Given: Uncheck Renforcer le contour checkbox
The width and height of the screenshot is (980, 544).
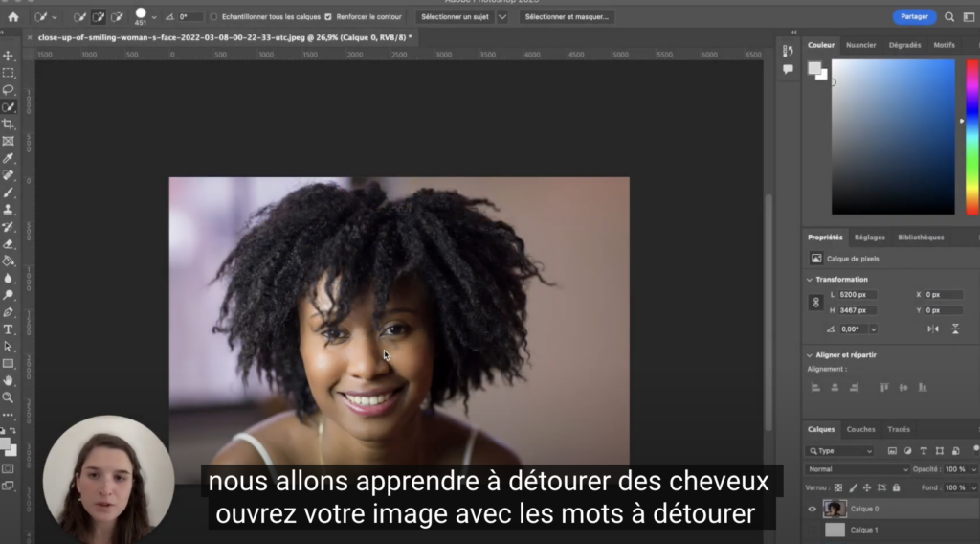Looking at the screenshot, I should coord(328,17).
